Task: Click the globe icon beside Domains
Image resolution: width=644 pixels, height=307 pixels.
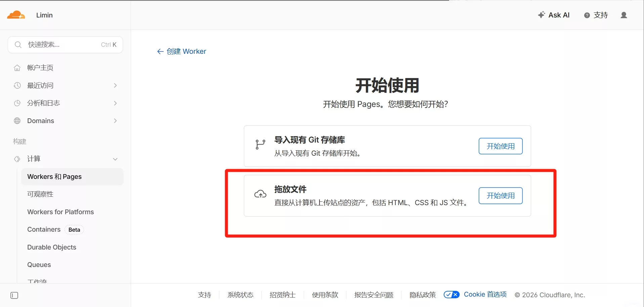Action: click(x=17, y=121)
